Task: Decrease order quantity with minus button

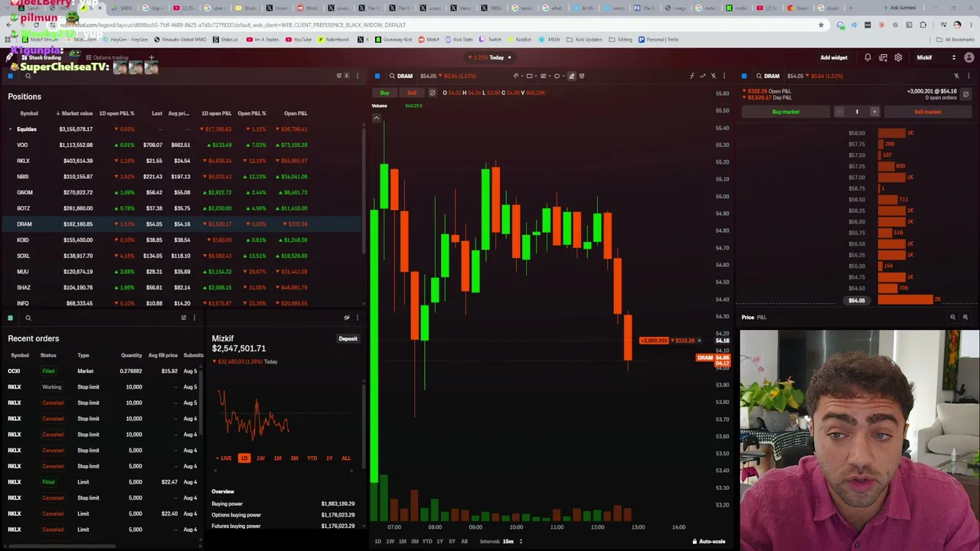Action: [838, 112]
